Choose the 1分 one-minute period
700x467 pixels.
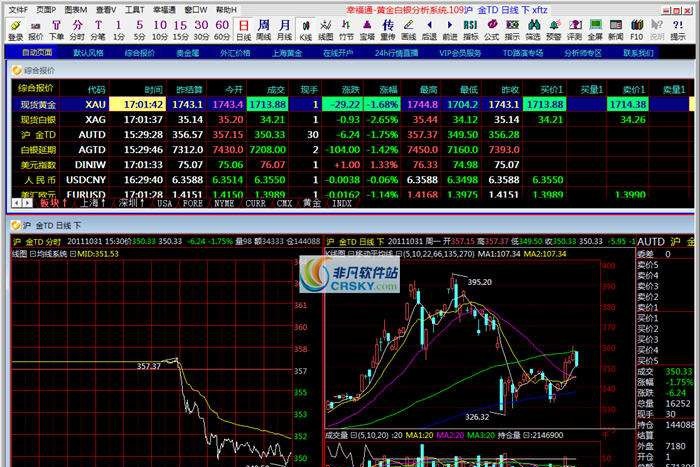coord(118,30)
